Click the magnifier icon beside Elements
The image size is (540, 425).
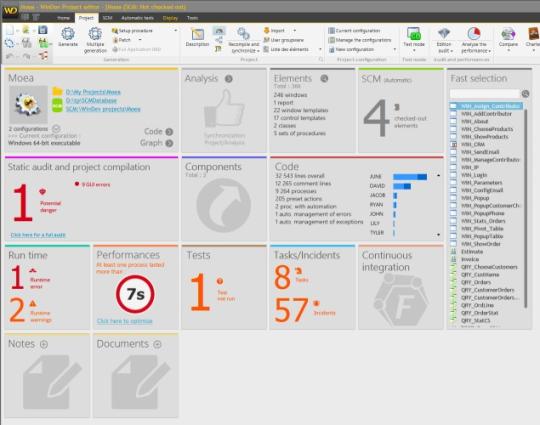pyautogui.click(x=324, y=79)
